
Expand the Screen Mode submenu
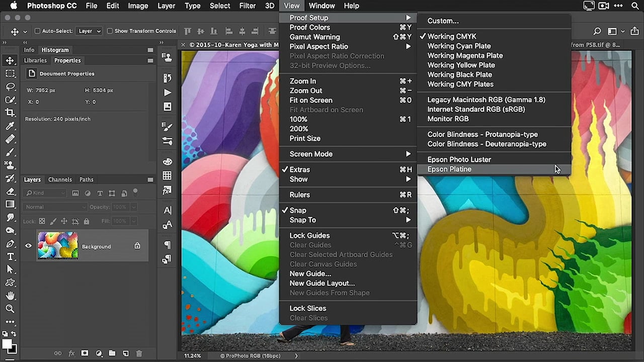click(x=348, y=154)
